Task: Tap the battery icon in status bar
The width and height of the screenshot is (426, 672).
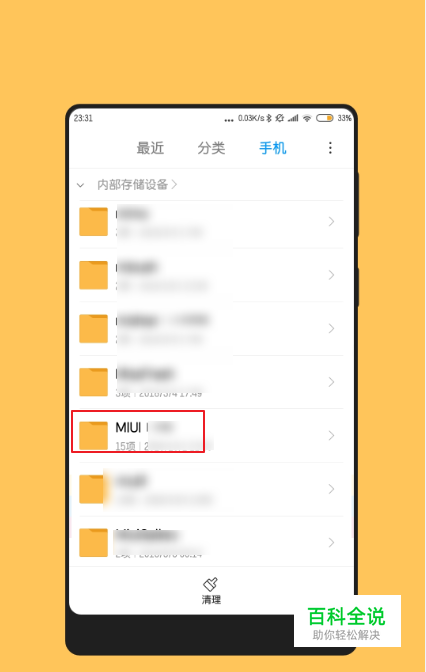Action: [x=324, y=118]
